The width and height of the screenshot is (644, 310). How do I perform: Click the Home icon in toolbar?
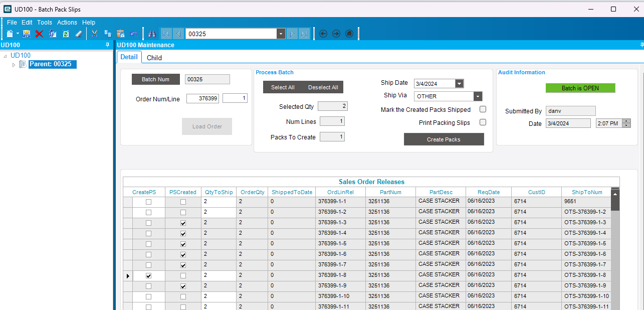pyautogui.click(x=349, y=34)
